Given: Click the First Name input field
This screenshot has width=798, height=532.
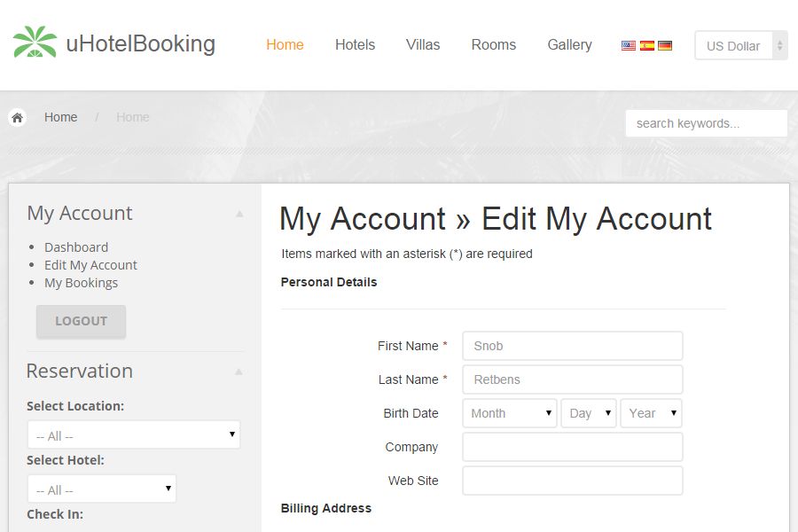Looking at the screenshot, I should [572, 346].
